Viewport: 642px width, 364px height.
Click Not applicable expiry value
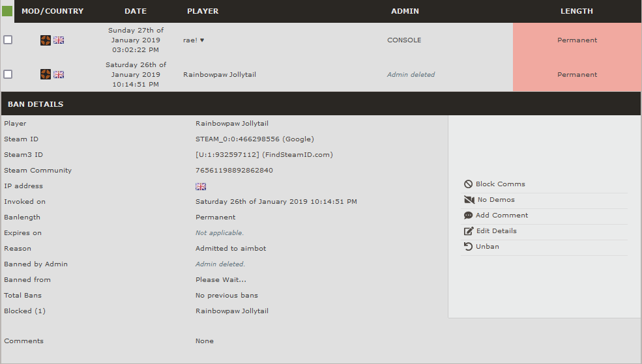pos(220,232)
